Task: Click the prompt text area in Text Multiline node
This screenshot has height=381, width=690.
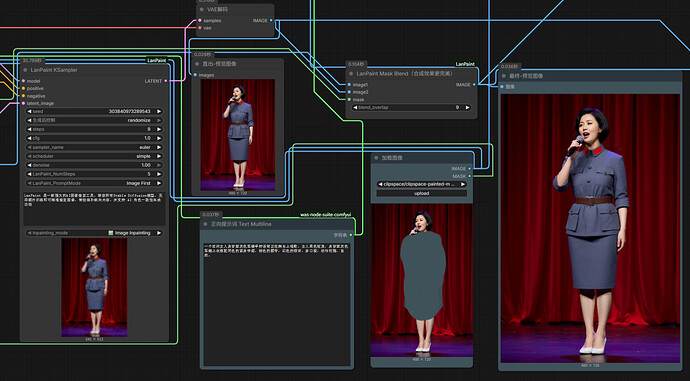Action: pyautogui.click(x=277, y=304)
